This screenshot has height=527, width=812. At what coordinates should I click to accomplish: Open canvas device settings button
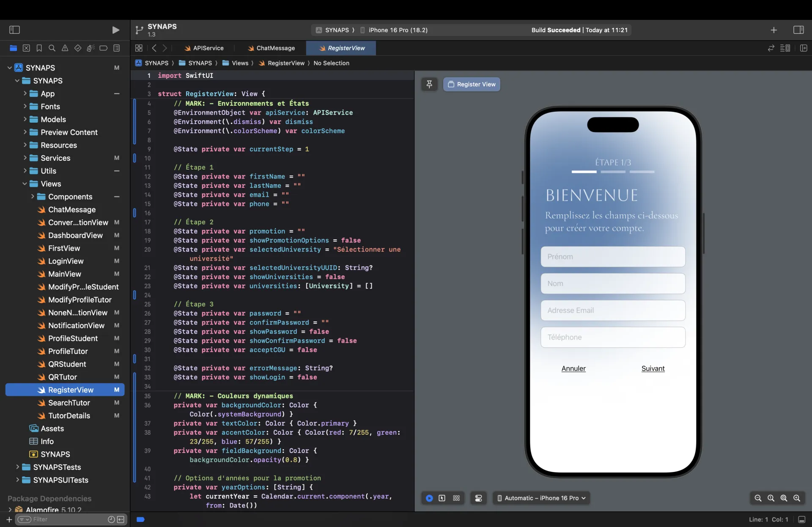(479, 498)
